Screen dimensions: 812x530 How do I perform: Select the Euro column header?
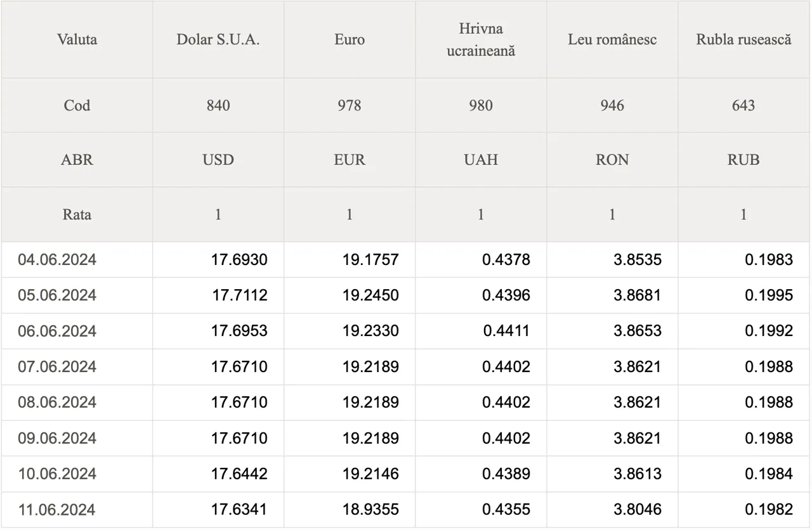(350, 39)
